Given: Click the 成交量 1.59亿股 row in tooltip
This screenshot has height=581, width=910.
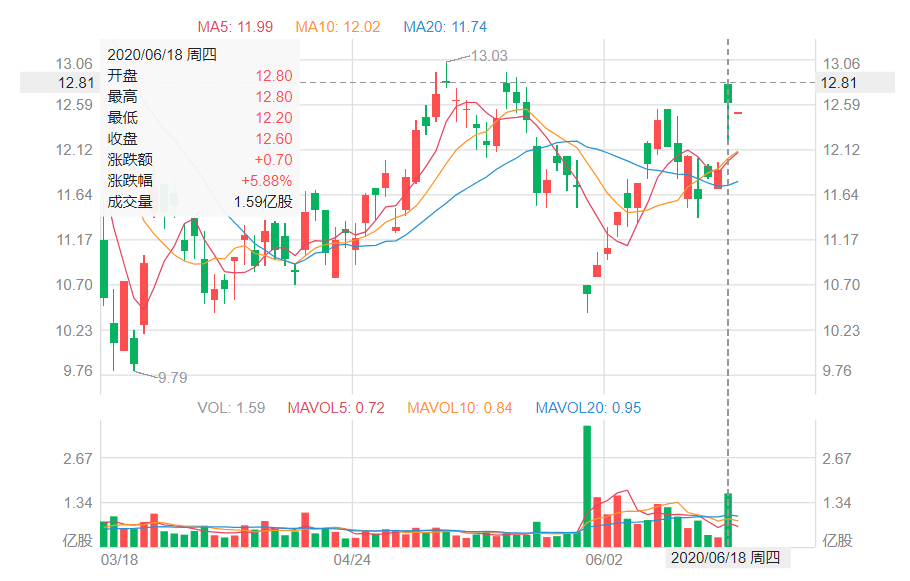Looking at the screenshot, I should (x=200, y=201).
